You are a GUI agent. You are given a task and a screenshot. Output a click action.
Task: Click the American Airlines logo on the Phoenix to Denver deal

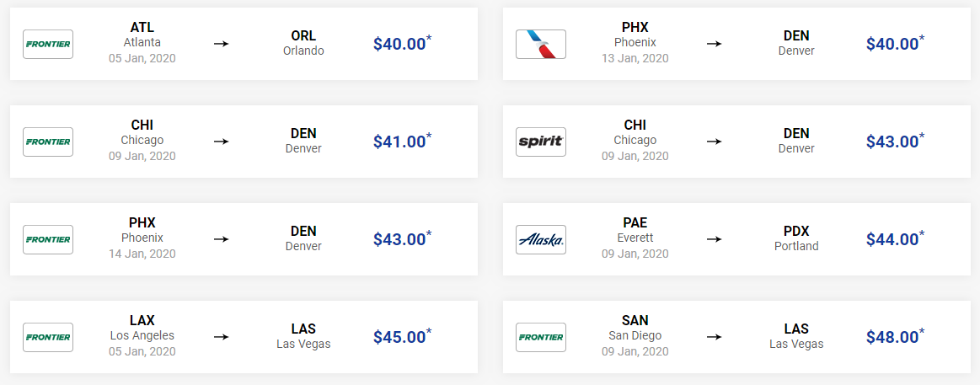point(541,45)
